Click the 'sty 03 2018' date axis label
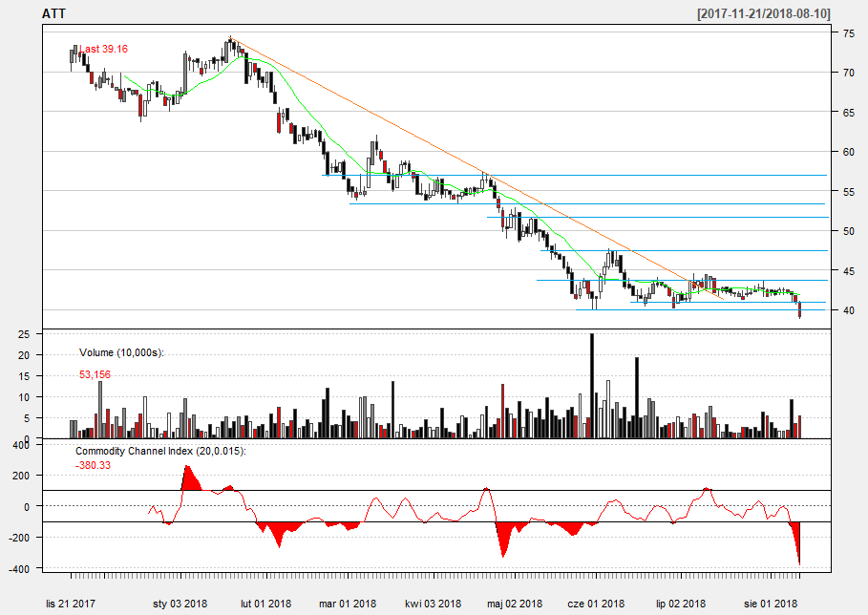The height and width of the screenshot is (615, 868). coord(180,604)
